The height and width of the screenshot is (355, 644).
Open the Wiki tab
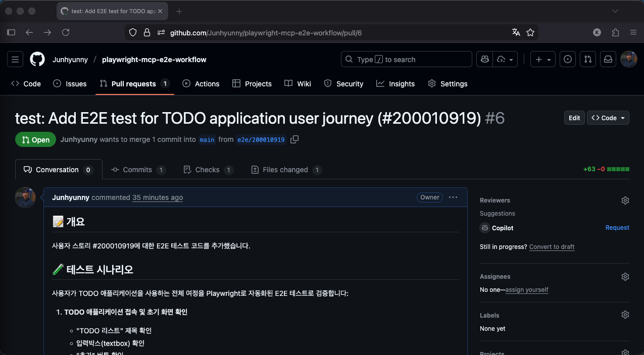point(298,84)
